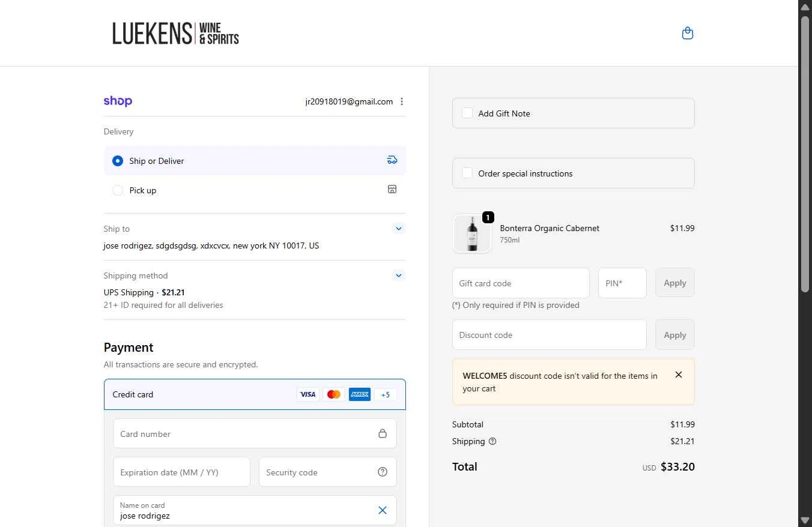Open the shopping bag cart icon
Screen dimensions: 812x527
click(x=688, y=33)
